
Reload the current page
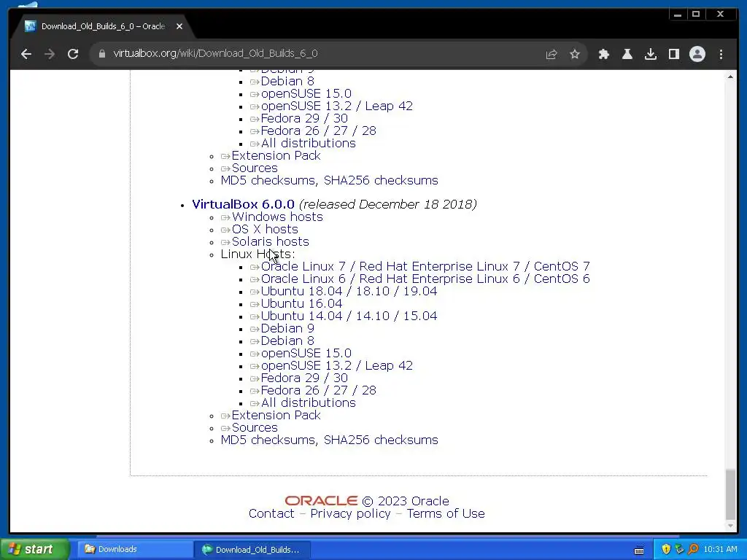coord(73,54)
